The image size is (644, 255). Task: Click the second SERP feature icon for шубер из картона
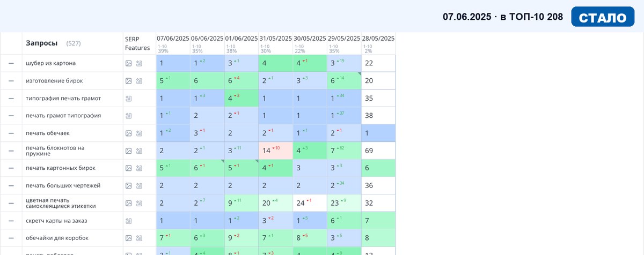tap(139, 63)
